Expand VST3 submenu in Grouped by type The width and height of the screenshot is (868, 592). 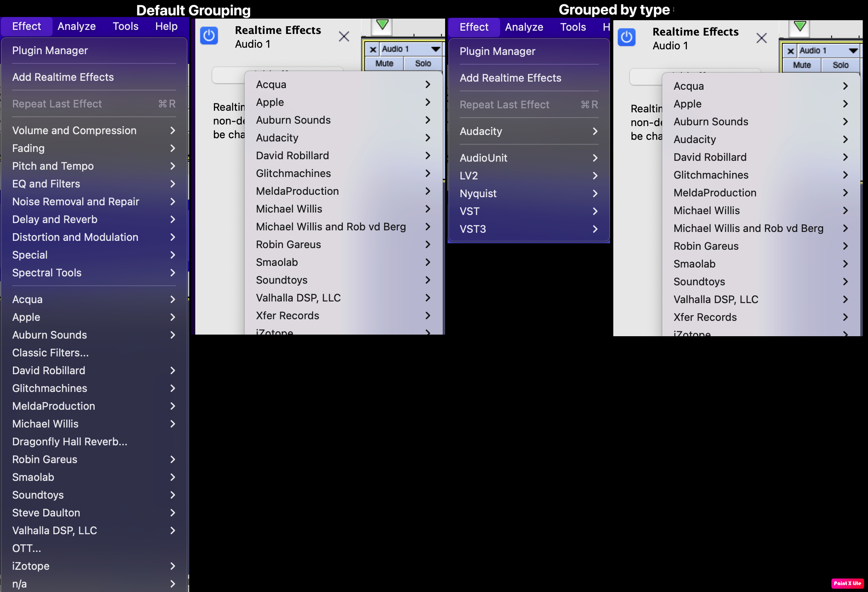(528, 229)
